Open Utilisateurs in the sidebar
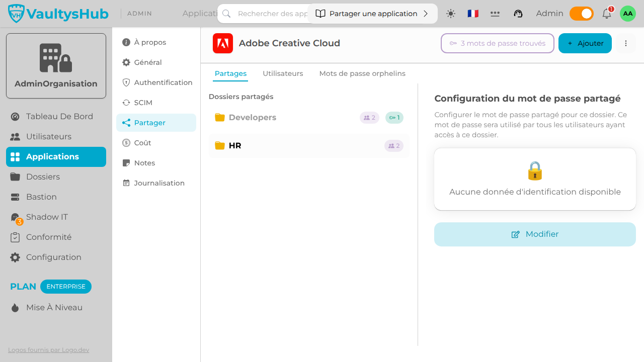Image resolution: width=644 pixels, height=362 pixels. pos(56,137)
